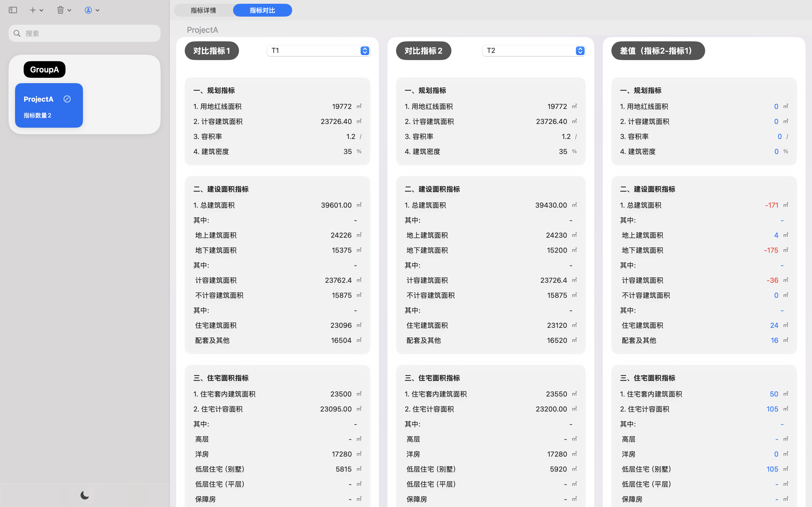
Task: Click the search magnifier icon in the sidebar
Action: pyautogui.click(x=17, y=33)
